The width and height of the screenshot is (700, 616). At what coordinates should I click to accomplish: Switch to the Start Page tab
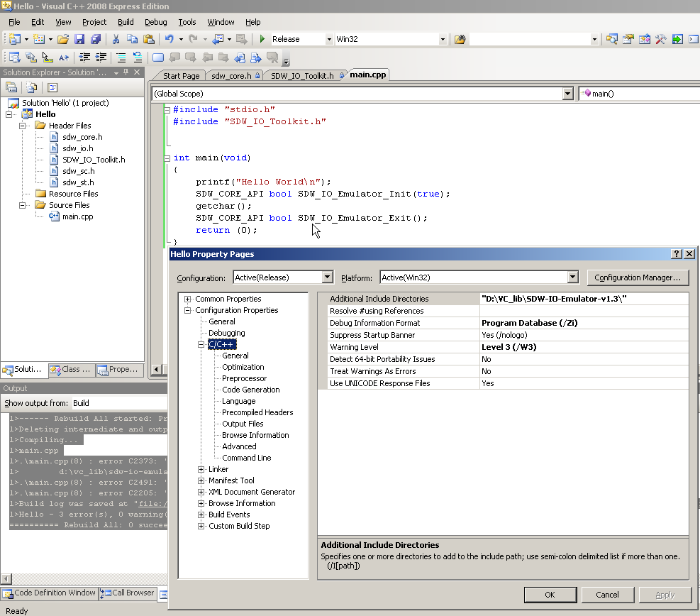tap(182, 75)
